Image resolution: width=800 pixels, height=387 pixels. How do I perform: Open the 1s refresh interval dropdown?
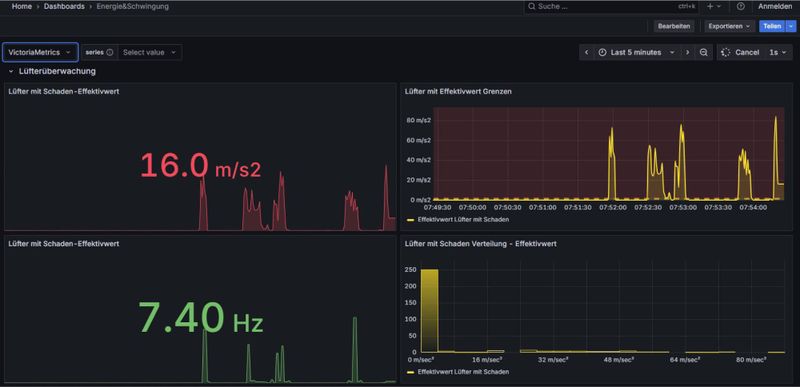[778, 53]
